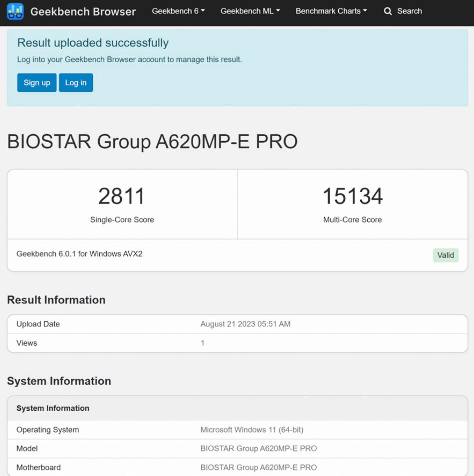Click the Geekbench logo icon
The height and width of the screenshot is (476, 474).
(x=15, y=11)
